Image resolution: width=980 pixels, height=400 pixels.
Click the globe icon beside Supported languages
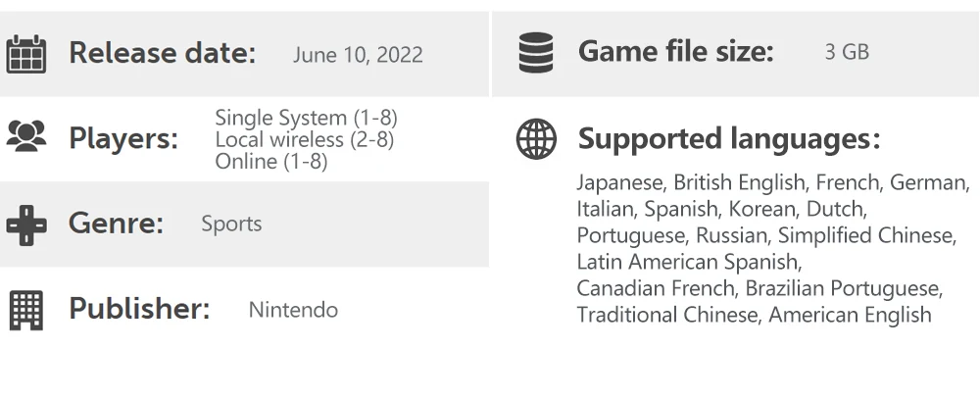(536, 139)
